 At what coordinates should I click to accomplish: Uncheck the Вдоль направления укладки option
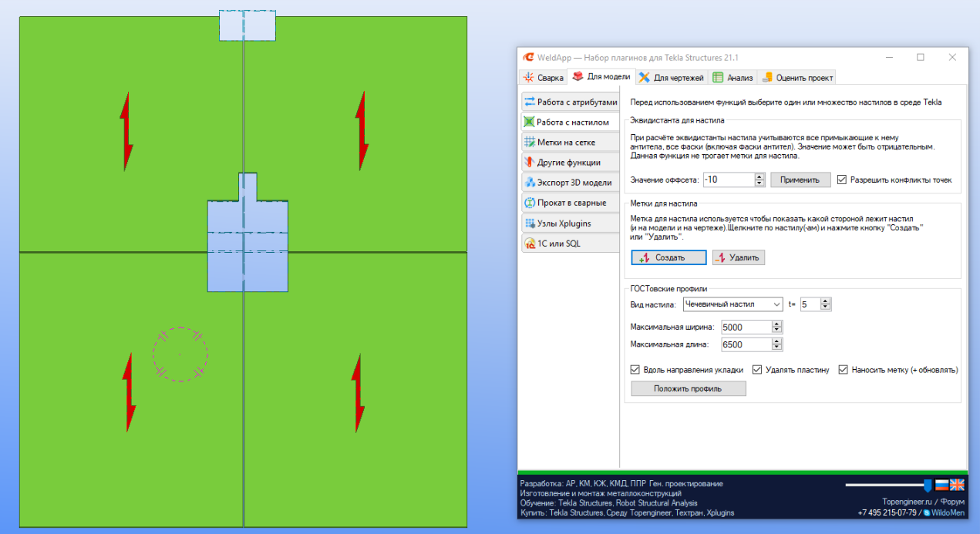point(635,369)
